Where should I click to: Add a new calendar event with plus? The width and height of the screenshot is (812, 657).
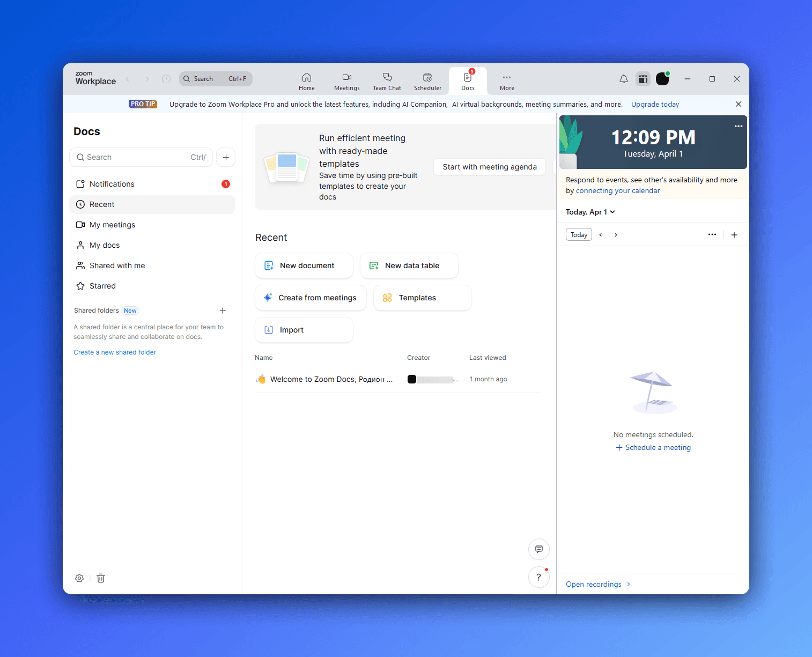tap(734, 235)
